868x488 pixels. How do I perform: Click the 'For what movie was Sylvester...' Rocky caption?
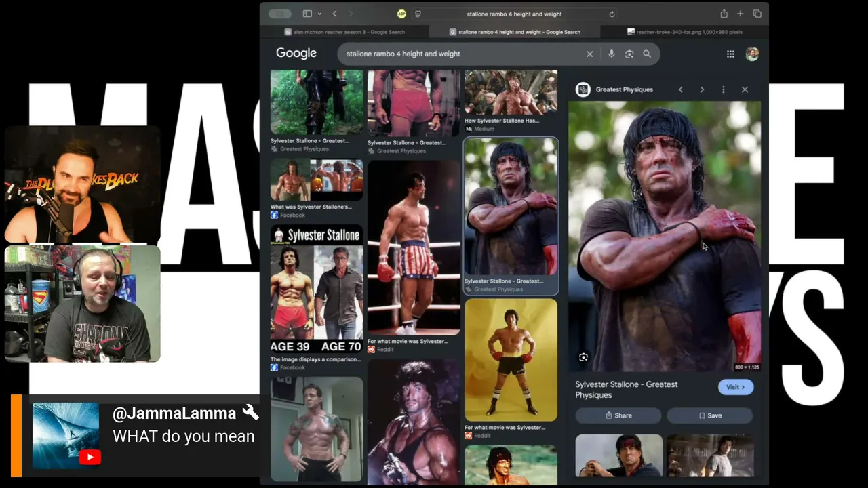408,342
